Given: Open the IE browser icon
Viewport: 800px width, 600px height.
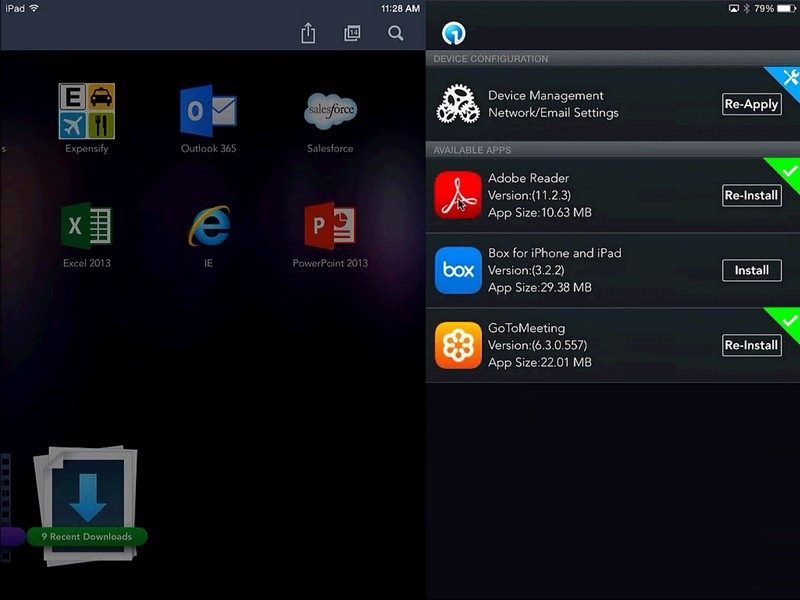Looking at the screenshot, I should pyautogui.click(x=209, y=226).
